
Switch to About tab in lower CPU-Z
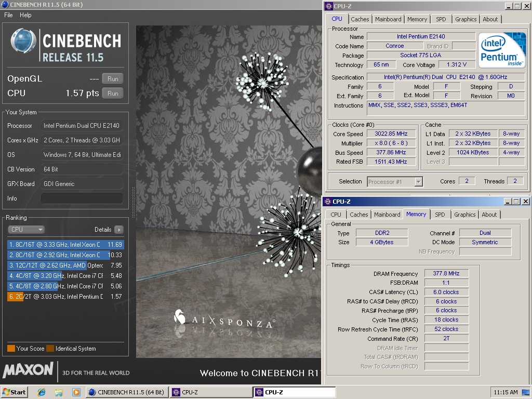[489, 215]
